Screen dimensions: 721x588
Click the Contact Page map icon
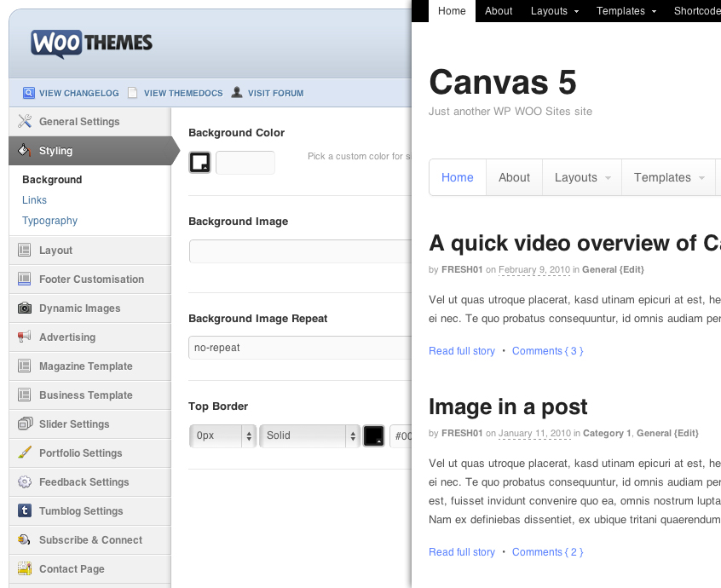coord(25,568)
